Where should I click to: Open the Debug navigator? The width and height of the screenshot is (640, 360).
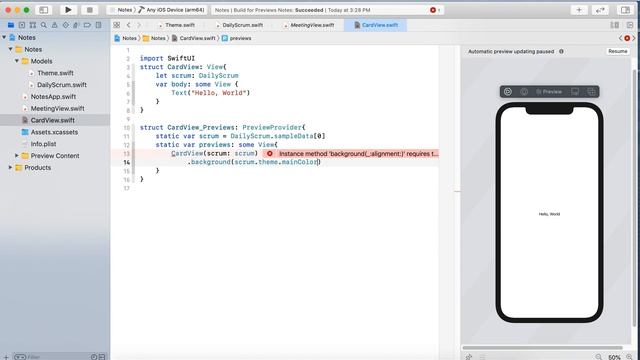pos(76,25)
